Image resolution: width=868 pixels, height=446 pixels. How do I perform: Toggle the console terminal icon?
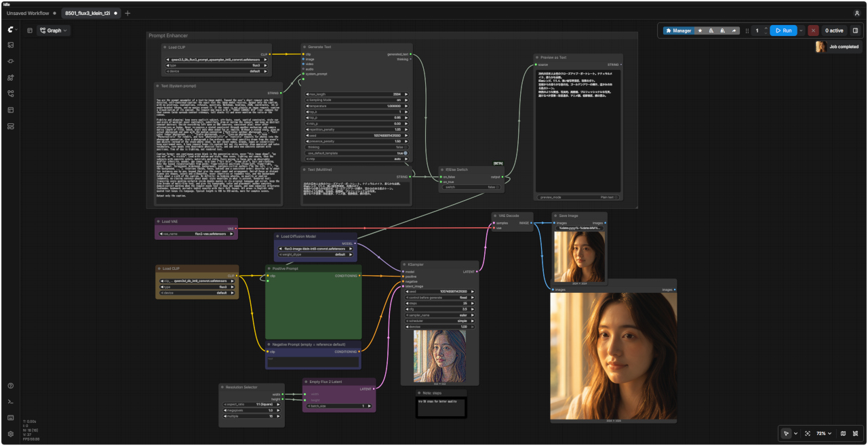(11, 402)
